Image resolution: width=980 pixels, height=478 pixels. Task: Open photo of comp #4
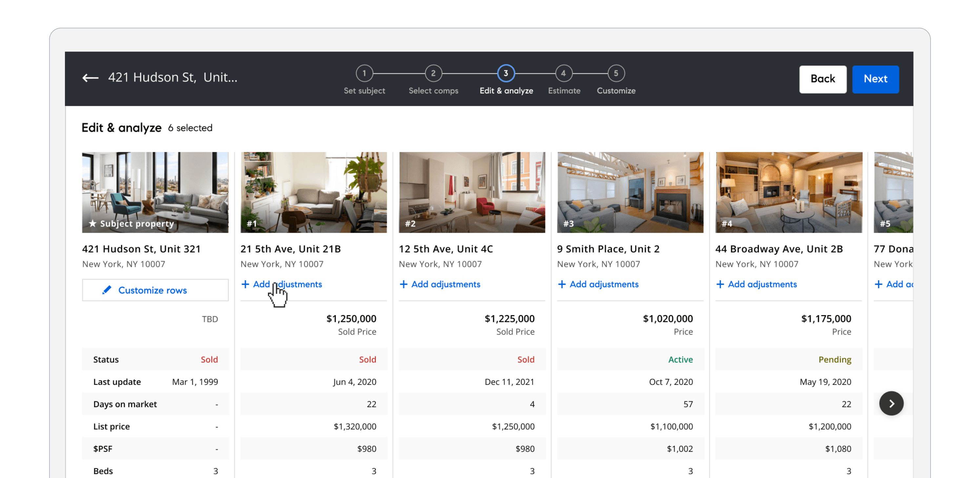(x=789, y=192)
